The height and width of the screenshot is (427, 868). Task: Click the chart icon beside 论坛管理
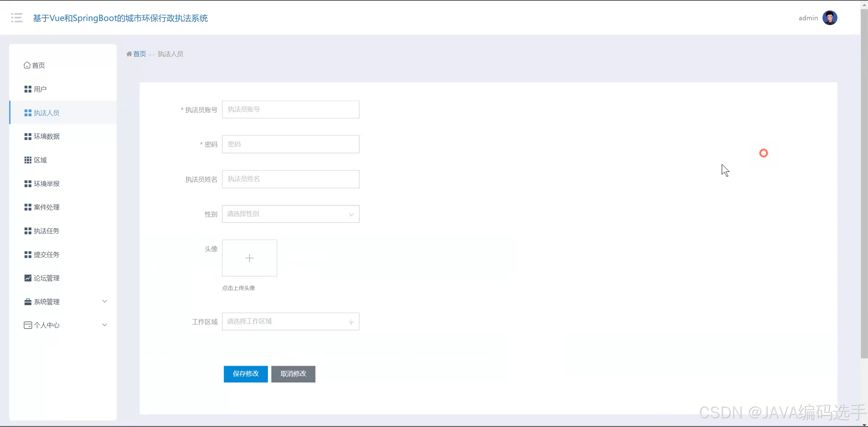28,278
